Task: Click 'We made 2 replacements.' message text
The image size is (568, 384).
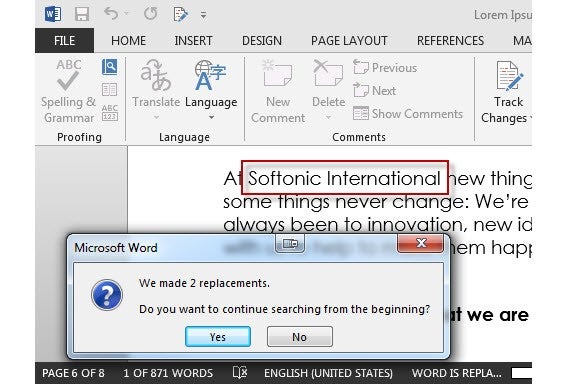Action: [204, 283]
